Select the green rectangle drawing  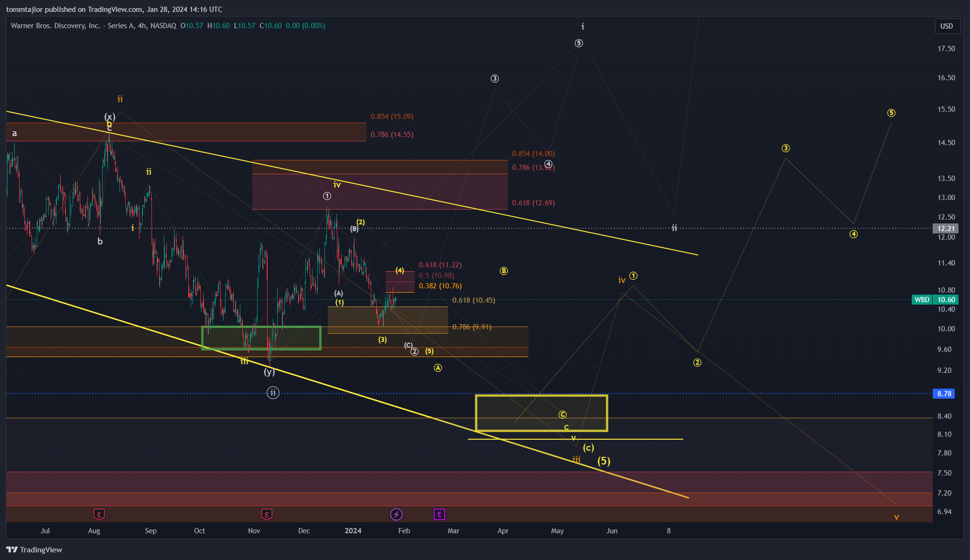tap(261, 338)
